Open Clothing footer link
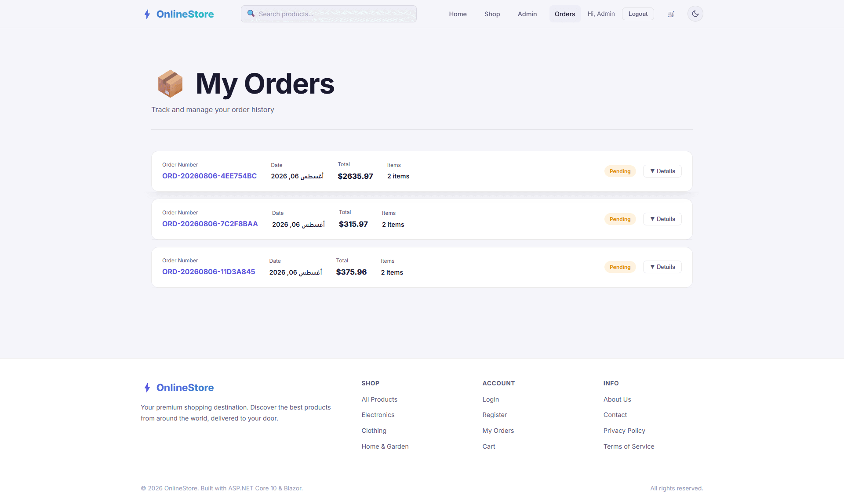The image size is (844, 504). (374, 431)
